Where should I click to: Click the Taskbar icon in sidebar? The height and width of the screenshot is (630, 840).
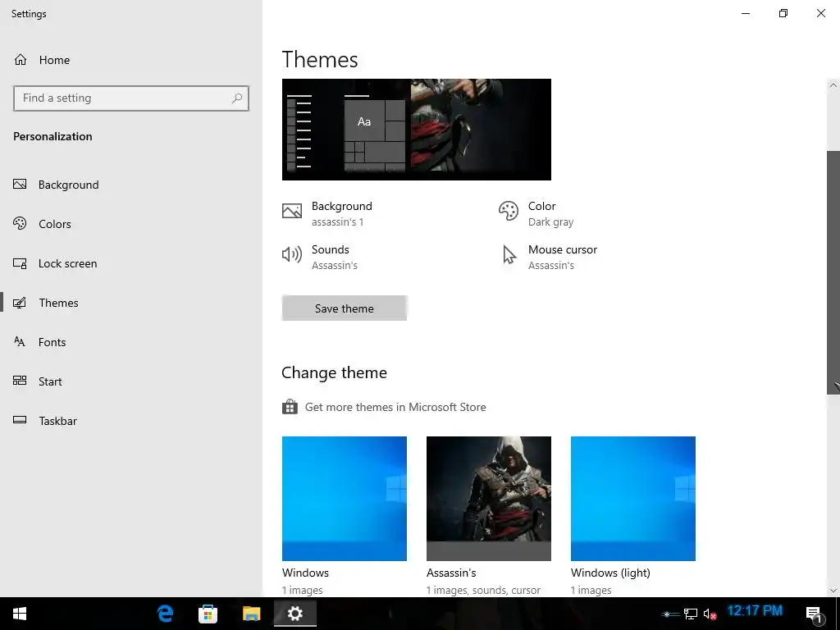pos(20,420)
